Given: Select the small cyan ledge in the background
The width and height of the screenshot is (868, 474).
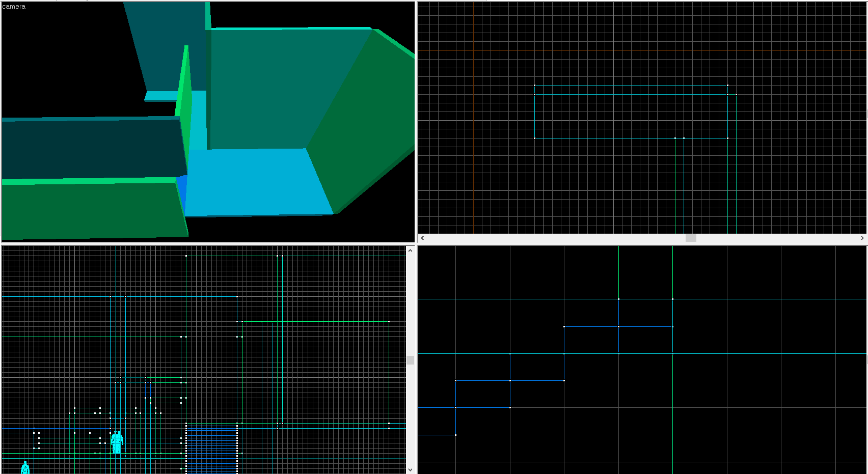Looking at the screenshot, I should pyautogui.click(x=160, y=96).
